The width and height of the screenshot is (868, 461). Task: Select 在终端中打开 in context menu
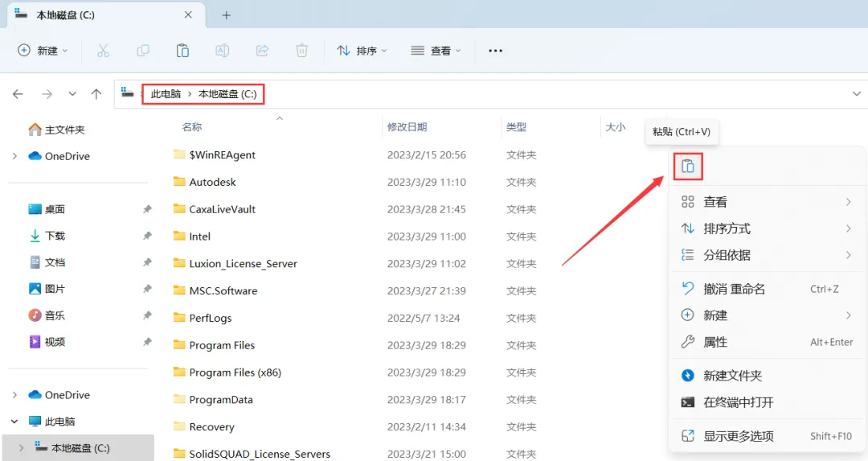click(768, 402)
